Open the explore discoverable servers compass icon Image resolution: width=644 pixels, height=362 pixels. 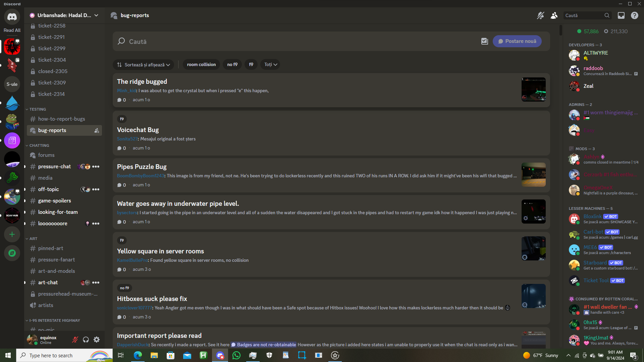(x=12, y=253)
